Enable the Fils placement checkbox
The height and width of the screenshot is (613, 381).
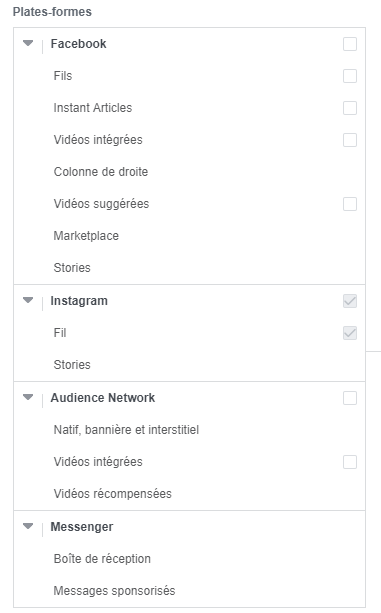[350, 76]
